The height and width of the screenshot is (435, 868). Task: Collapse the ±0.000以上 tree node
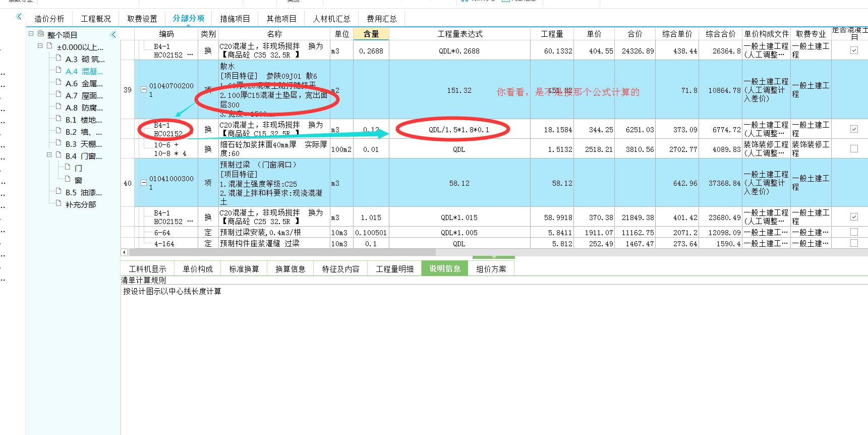pyautogui.click(x=40, y=46)
